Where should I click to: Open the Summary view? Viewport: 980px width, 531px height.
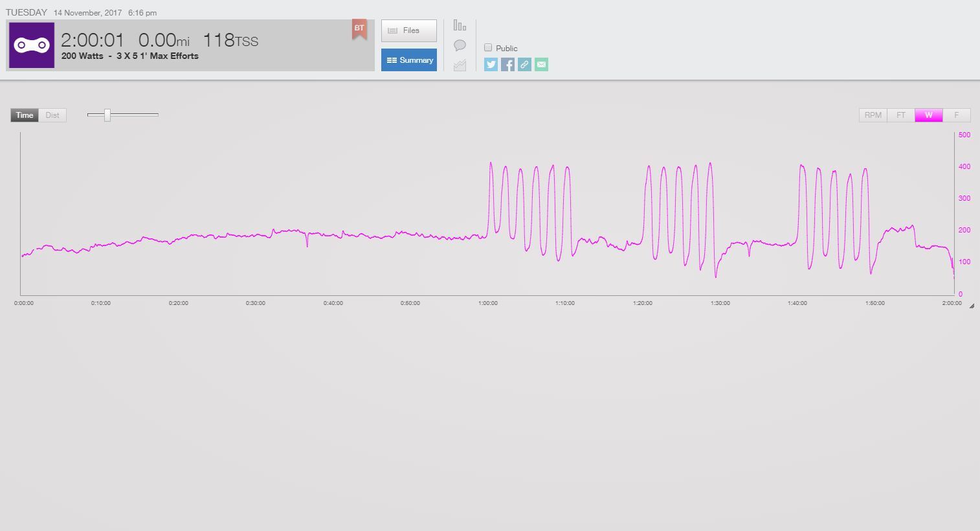point(408,60)
